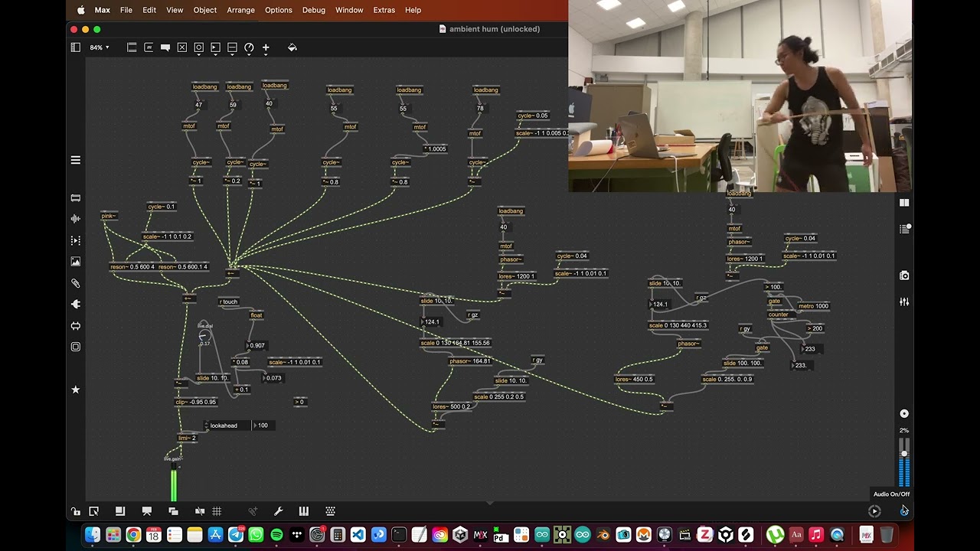Click the number box showing 100
The width and height of the screenshot is (980, 551).
[x=263, y=425]
